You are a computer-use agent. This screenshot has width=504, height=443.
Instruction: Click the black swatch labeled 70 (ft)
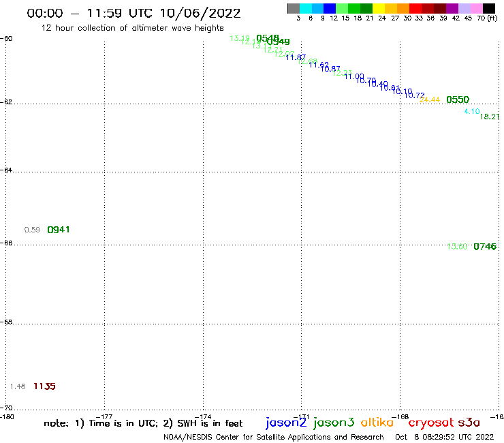point(489,8)
